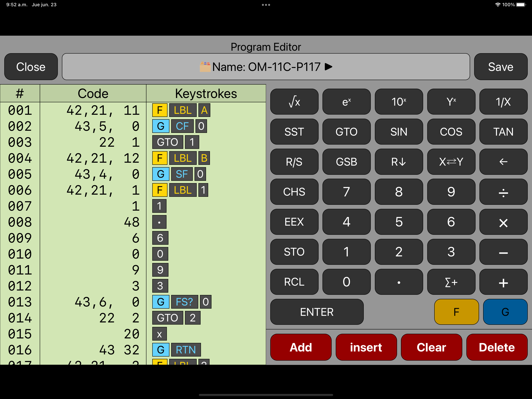Tap the SIN key
The image size is (532, 399).
399,132
